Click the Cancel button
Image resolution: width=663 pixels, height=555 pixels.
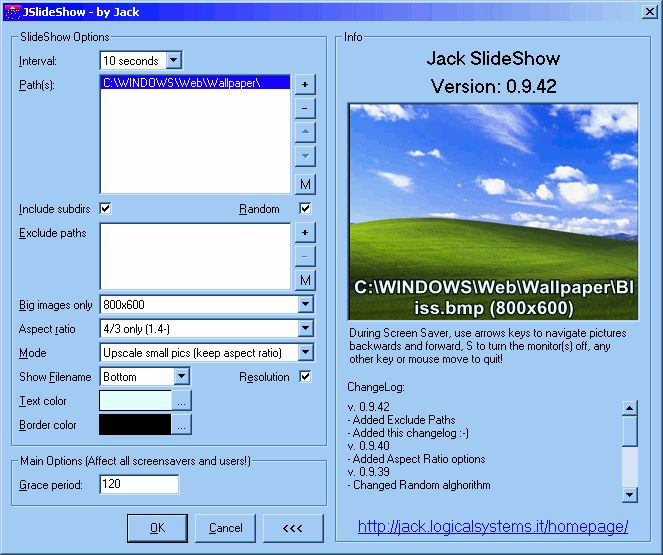225,528
